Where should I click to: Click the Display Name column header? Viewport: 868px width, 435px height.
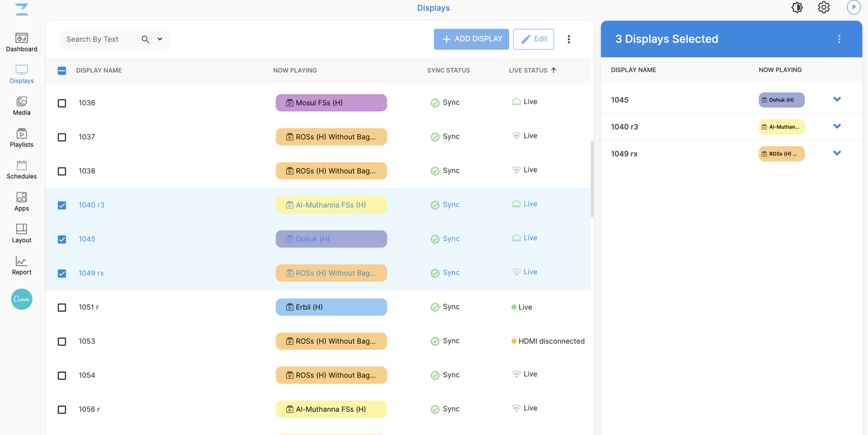[99, 71]
